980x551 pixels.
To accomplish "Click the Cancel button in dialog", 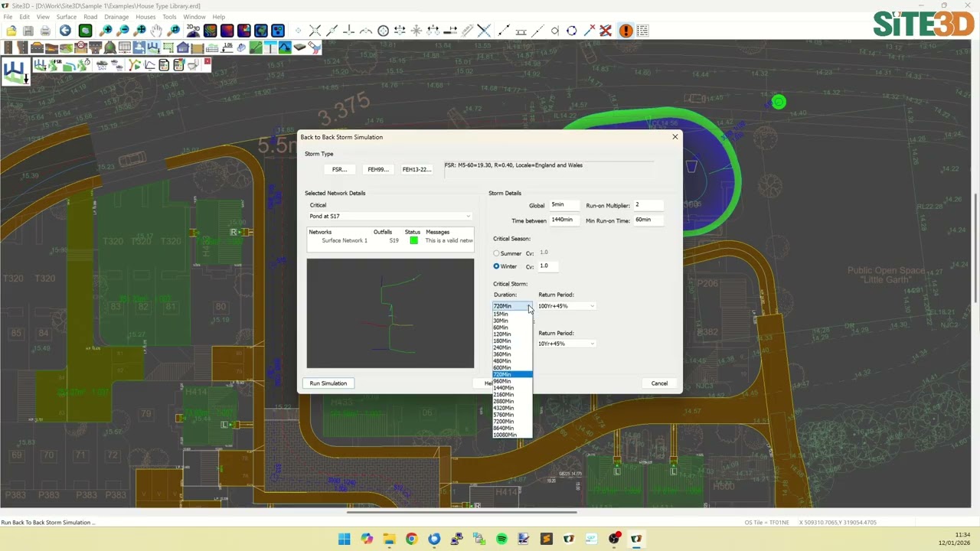I will click(659, 383).
